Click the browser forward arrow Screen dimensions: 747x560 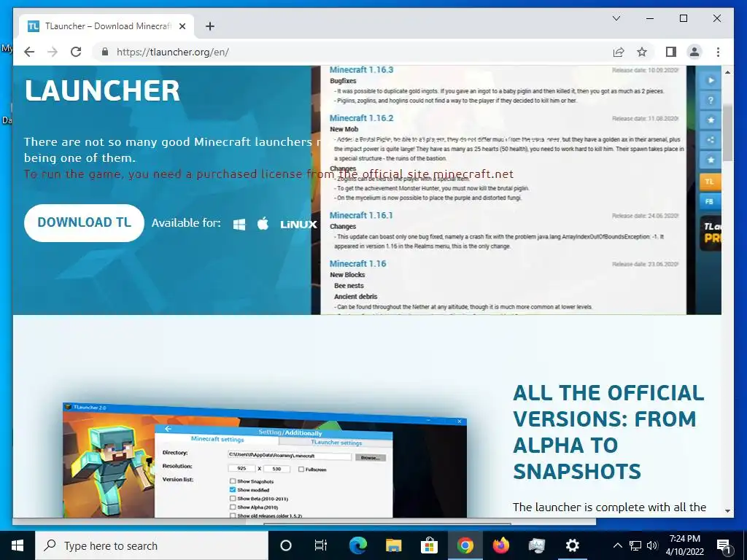pos(53,52)
